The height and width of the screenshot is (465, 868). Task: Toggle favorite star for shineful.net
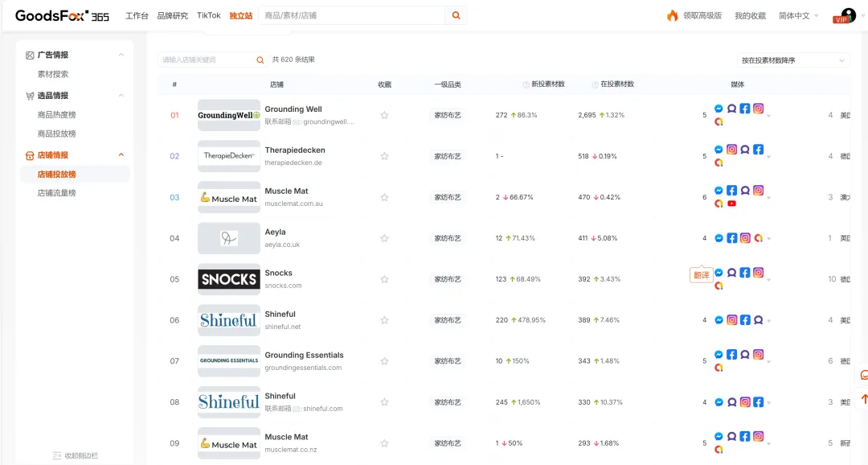click(x=384, y=320)
